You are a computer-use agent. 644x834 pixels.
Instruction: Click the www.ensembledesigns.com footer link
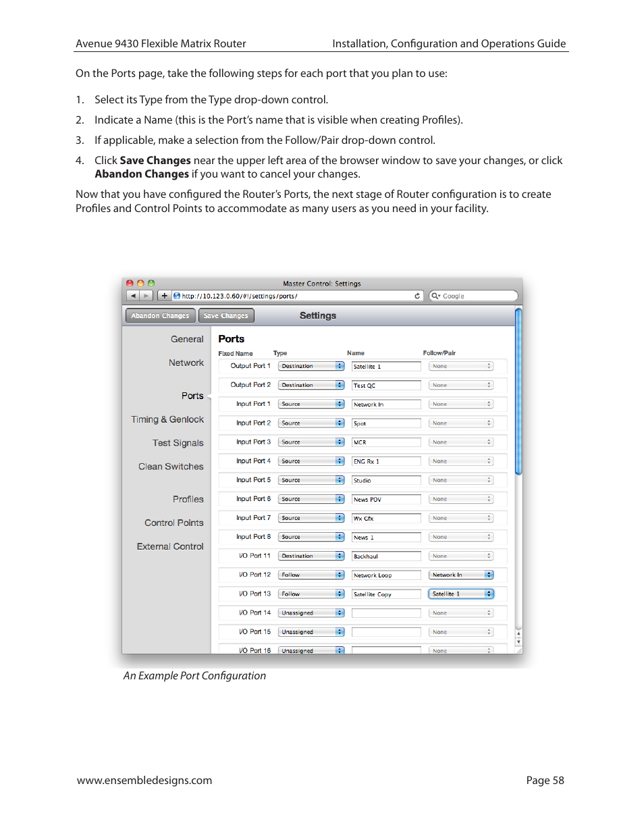(144, 781)
